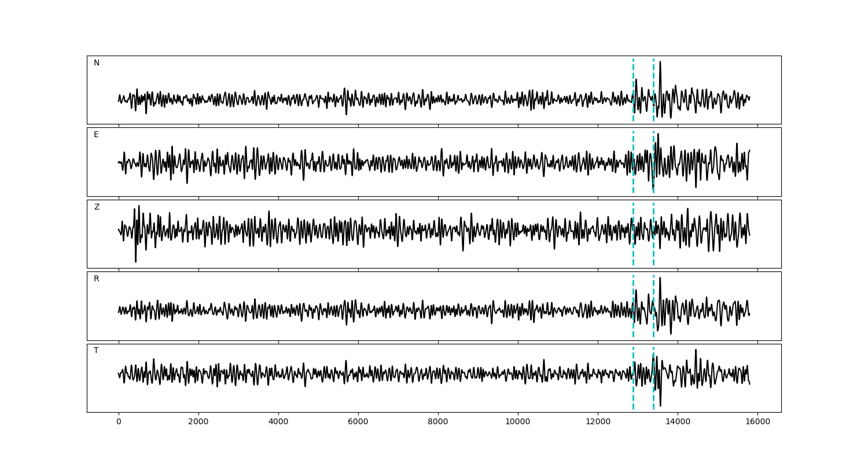
Task: Select the first cyan dashed marker in Z panel
Action: pyautogui.click(x=633, y=234)
